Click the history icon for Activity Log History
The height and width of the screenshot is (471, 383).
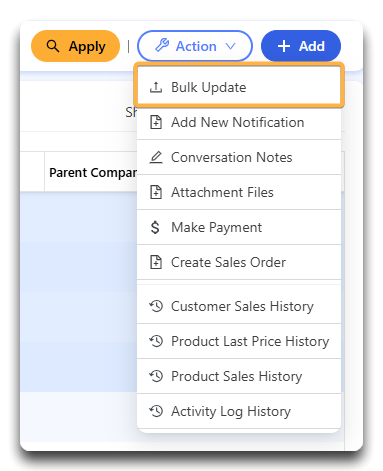click(156, 411)
